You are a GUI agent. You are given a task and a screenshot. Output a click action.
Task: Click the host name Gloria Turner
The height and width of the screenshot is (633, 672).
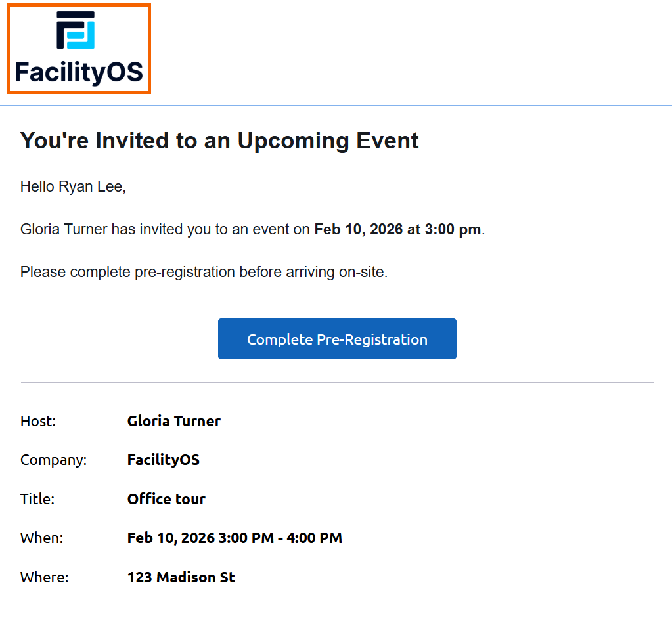(173, 421)
